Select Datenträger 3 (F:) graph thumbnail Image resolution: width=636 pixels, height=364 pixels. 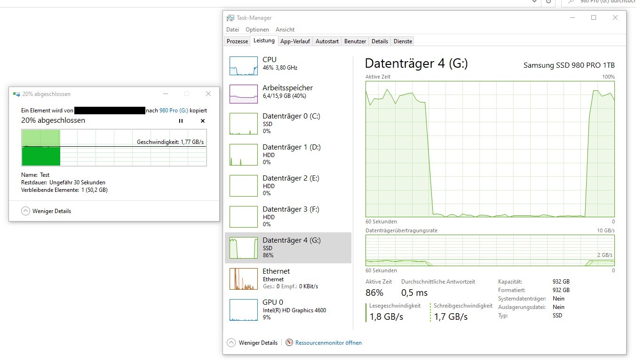point(243,217)
